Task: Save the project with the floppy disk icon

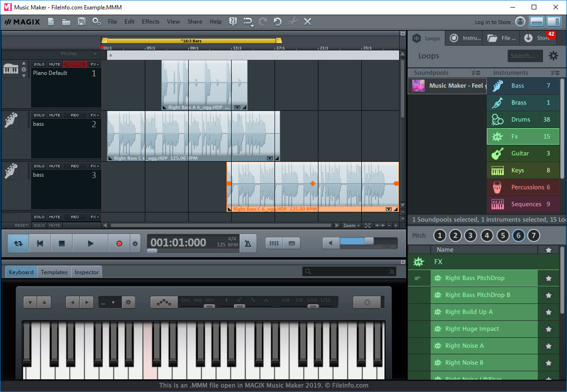Action: pyautogui.click(x=81, y=22)
